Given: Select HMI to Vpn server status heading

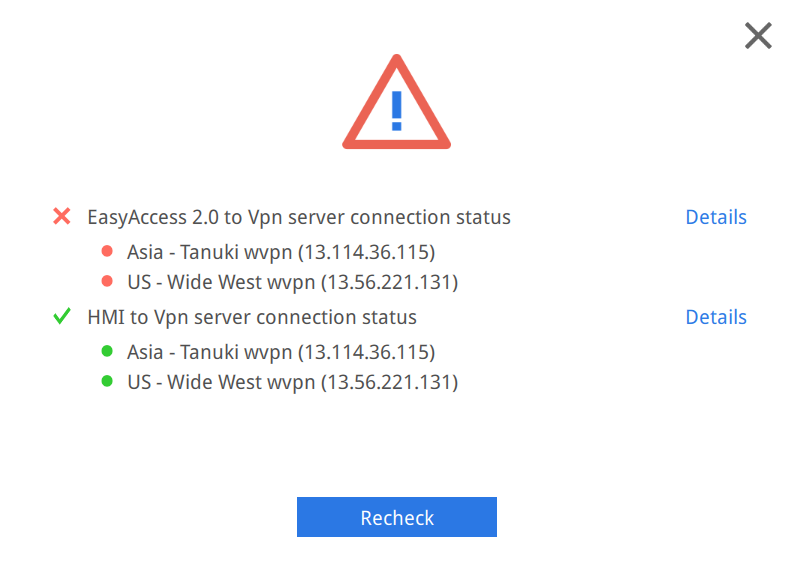Looking at the screenshot, I should (x=252, y=317).
